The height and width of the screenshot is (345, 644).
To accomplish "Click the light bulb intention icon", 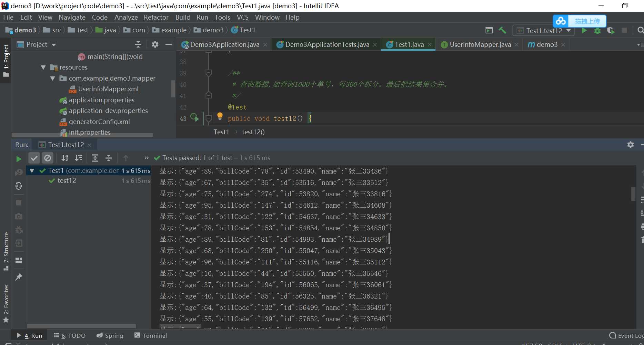I will point(220,116).
